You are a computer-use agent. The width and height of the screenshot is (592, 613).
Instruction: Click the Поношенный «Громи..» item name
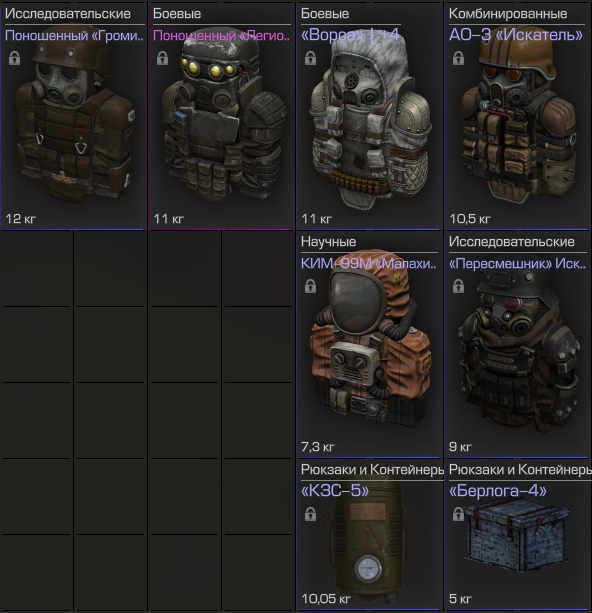tap(74, 36)
